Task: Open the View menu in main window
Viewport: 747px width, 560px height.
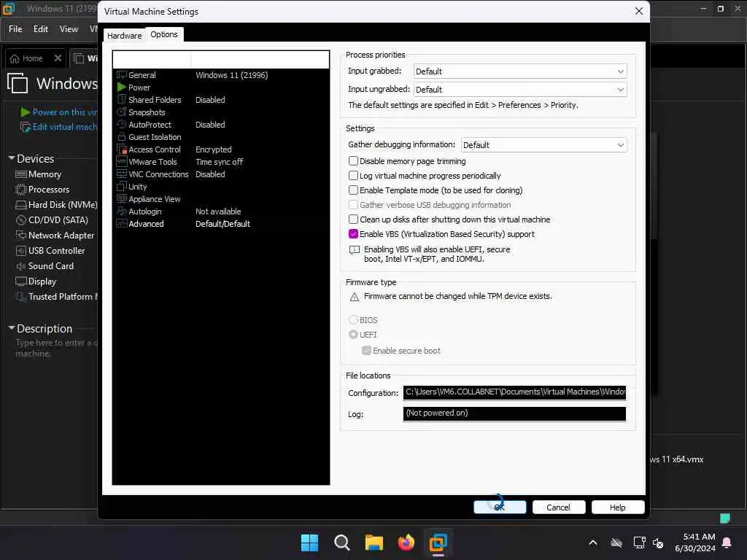Action: coord(69,29)
